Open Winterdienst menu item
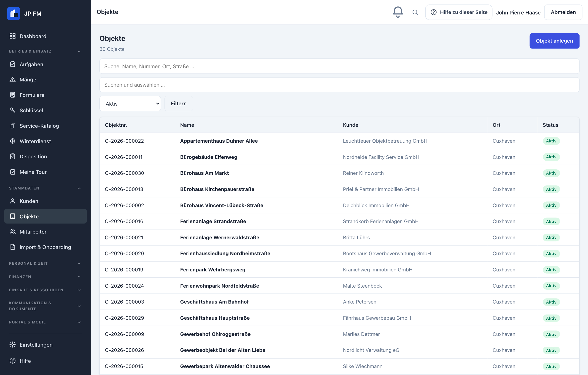This screenshot has width=588, height=375. click(x=45, y=141)
